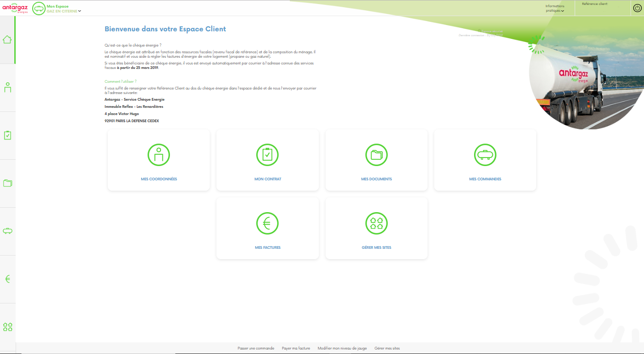Click the gas tank icon beside Mon Espace
644x354 pixels.
tap(39, 9)
